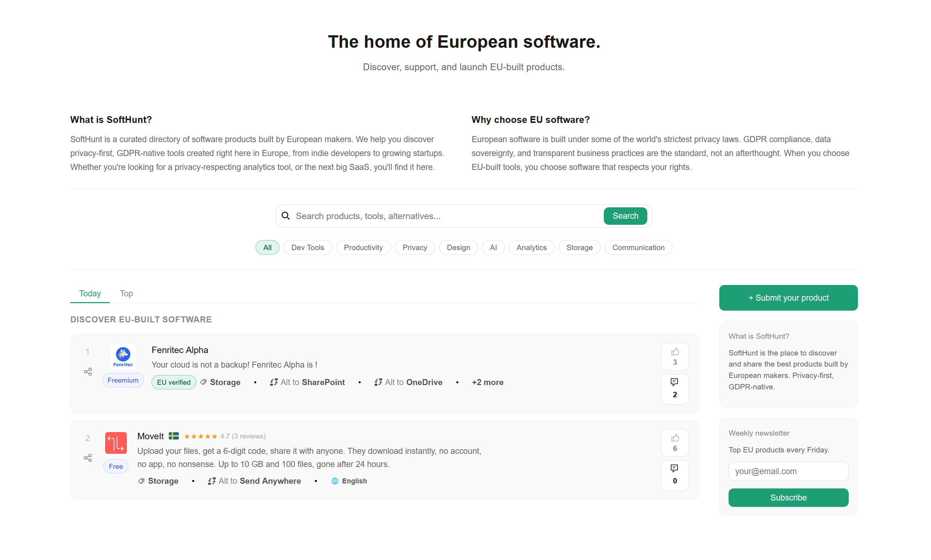
Task: Filter by AI category
Action: coord(493,248)
